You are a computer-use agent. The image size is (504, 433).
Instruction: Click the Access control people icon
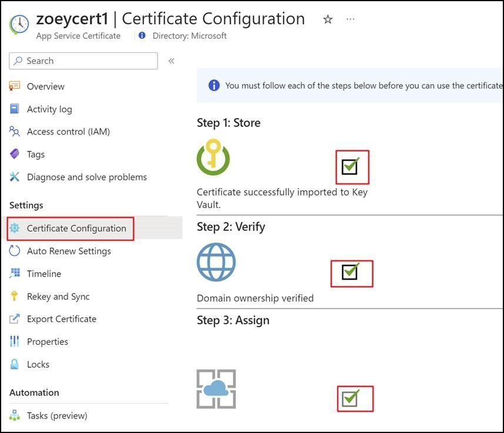[15, 131]
